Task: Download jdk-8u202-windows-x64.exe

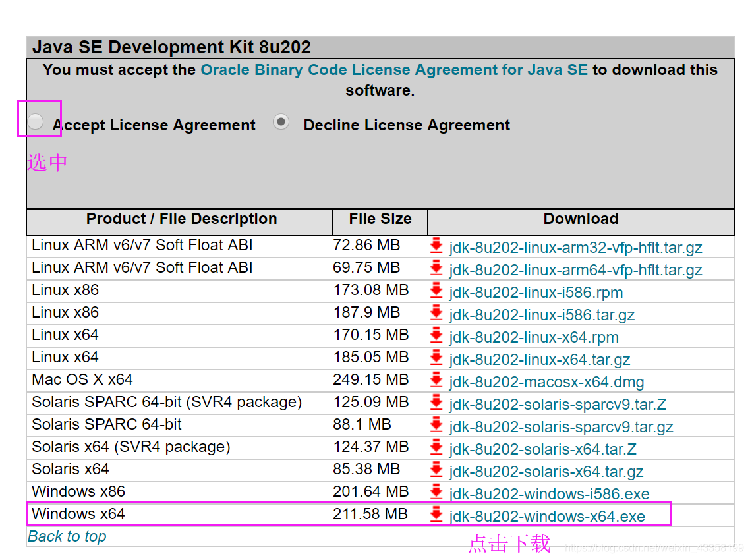Action: [x=547, y=517]
